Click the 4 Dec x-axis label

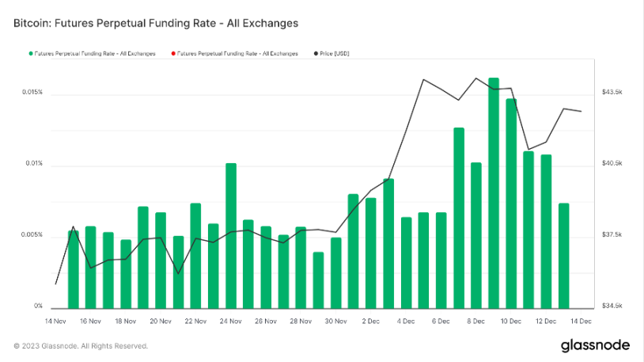pos(406,321)
